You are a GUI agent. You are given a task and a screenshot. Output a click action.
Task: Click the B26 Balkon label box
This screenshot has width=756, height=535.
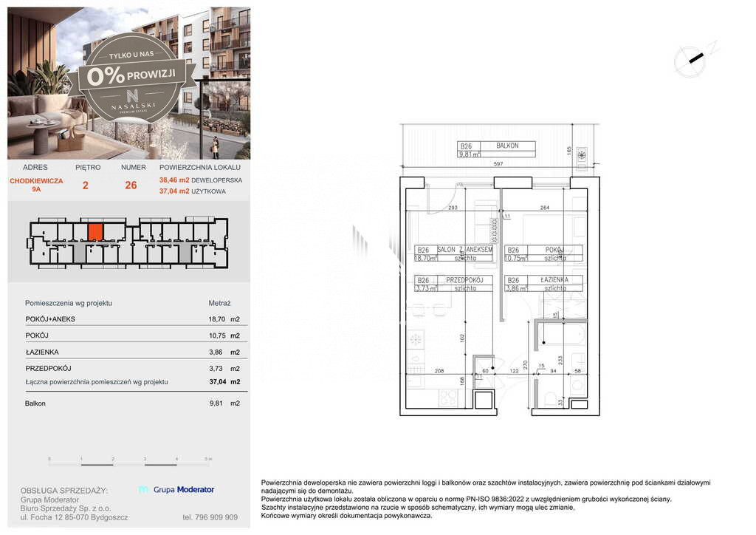pyautogui.click(x=496, y=149)
